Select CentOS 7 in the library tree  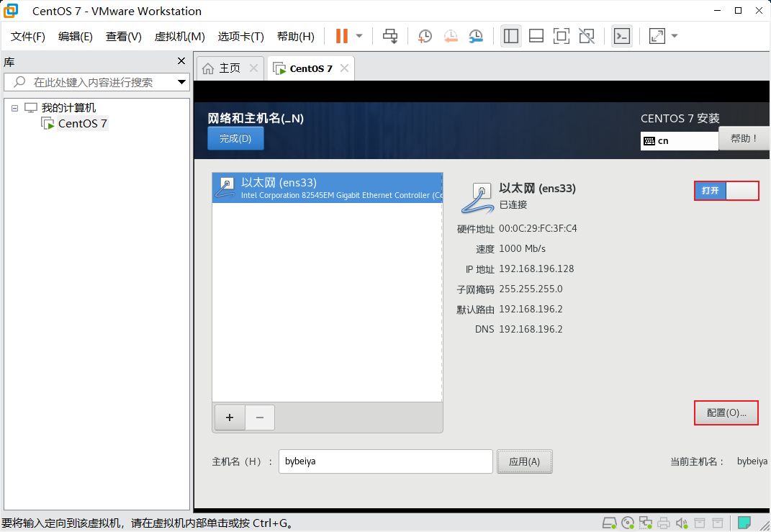coord(83,123)
